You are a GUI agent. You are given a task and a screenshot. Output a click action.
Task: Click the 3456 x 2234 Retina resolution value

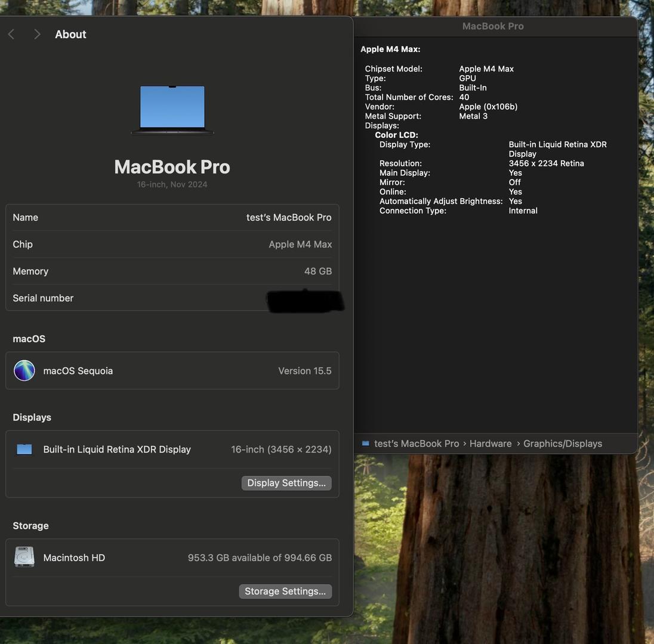click(x=546, y=163)
